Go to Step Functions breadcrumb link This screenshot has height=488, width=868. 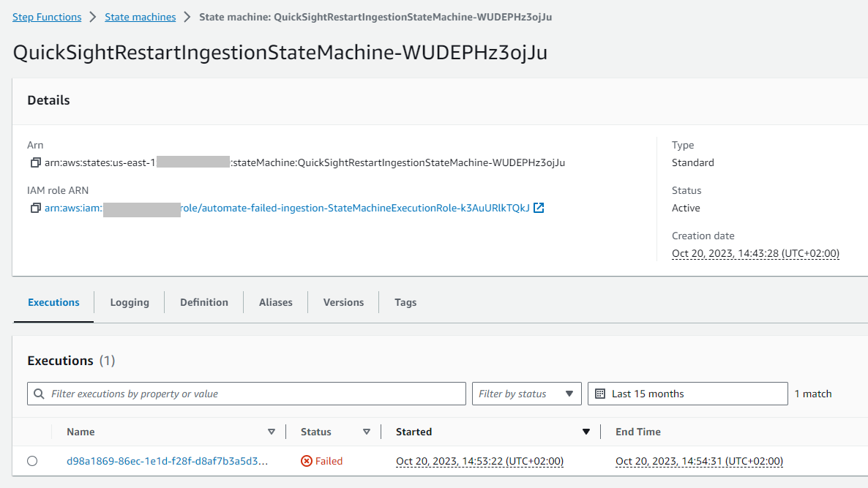tap(47, 17)
